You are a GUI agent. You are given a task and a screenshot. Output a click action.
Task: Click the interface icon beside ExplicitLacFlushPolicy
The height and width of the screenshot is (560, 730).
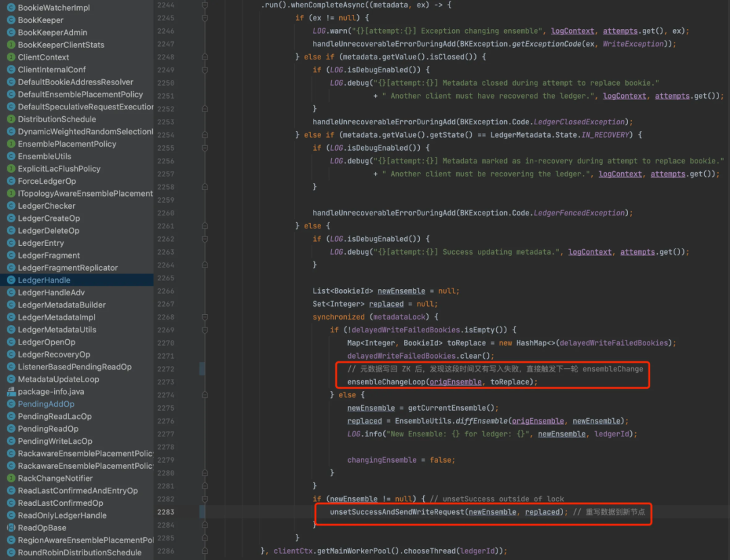[11, 168]
